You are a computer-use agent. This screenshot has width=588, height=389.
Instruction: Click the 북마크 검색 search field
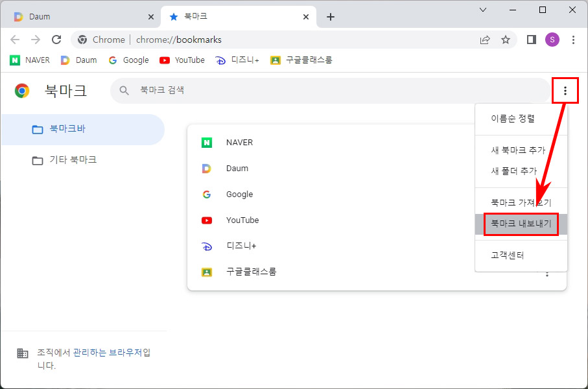click(259, 90)
